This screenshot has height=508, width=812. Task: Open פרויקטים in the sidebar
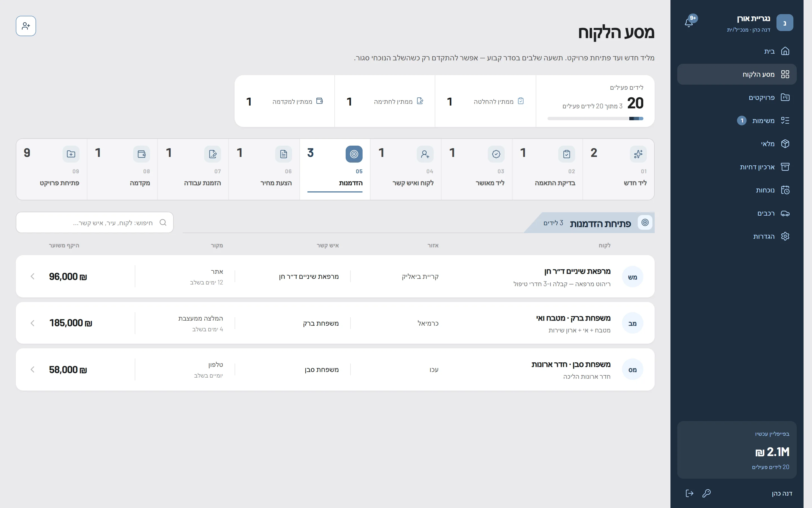[x=736, y=97]
